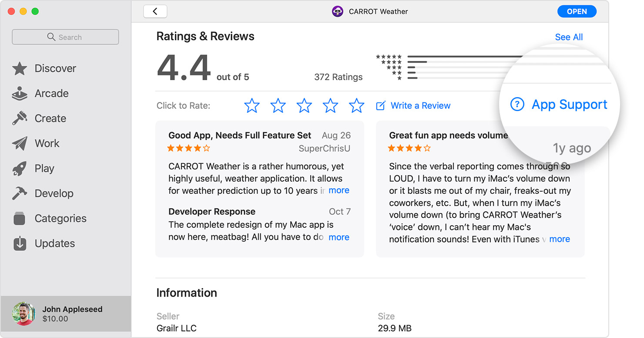Viewport: 644px width, 338px height.
Task: Open John Appleseed account profile
Action: click(x=65, y=314)
